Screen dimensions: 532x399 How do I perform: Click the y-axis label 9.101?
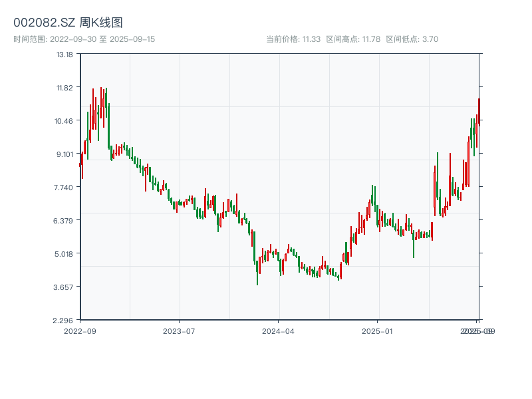[x=65, y=154]
